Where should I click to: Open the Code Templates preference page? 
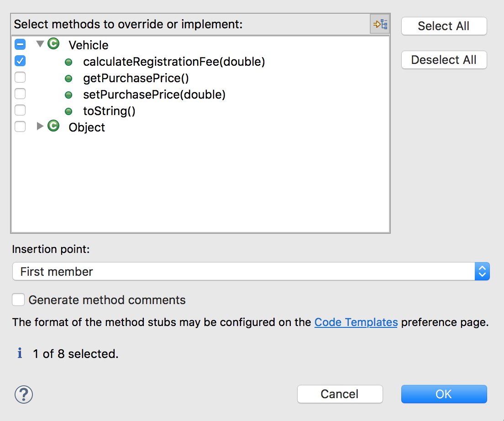(356, 322)
